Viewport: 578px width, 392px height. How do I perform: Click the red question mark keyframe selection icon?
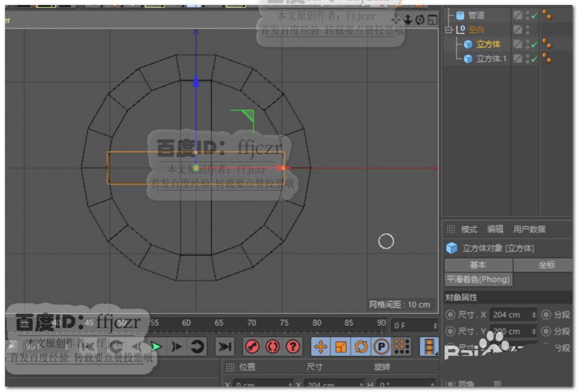[x=293, y=346]
